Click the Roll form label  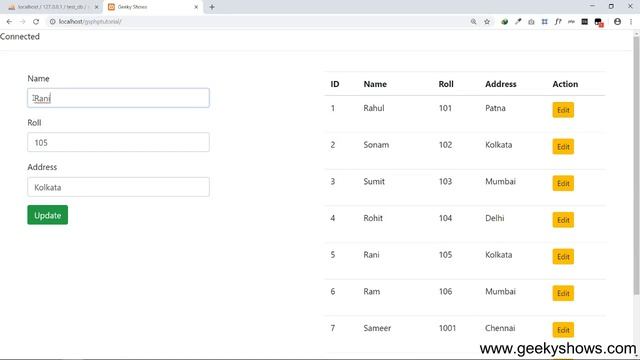click(34, 123)
